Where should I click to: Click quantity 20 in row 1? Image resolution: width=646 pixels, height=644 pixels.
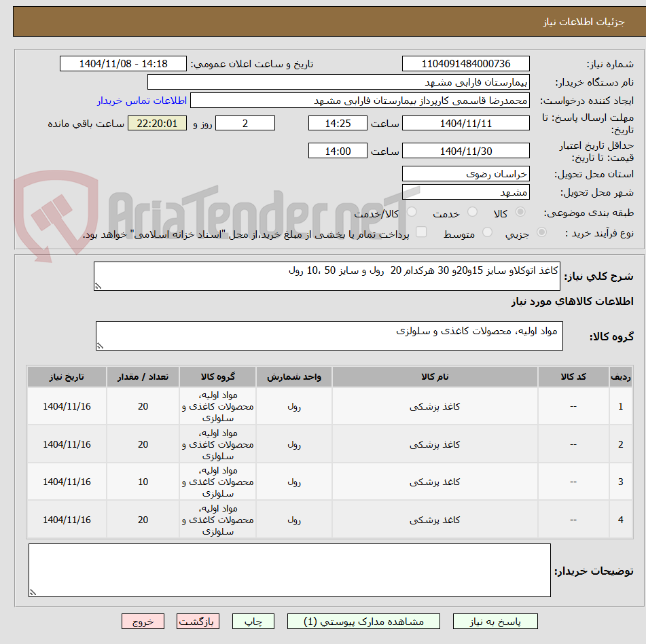(x=143, y=406)
